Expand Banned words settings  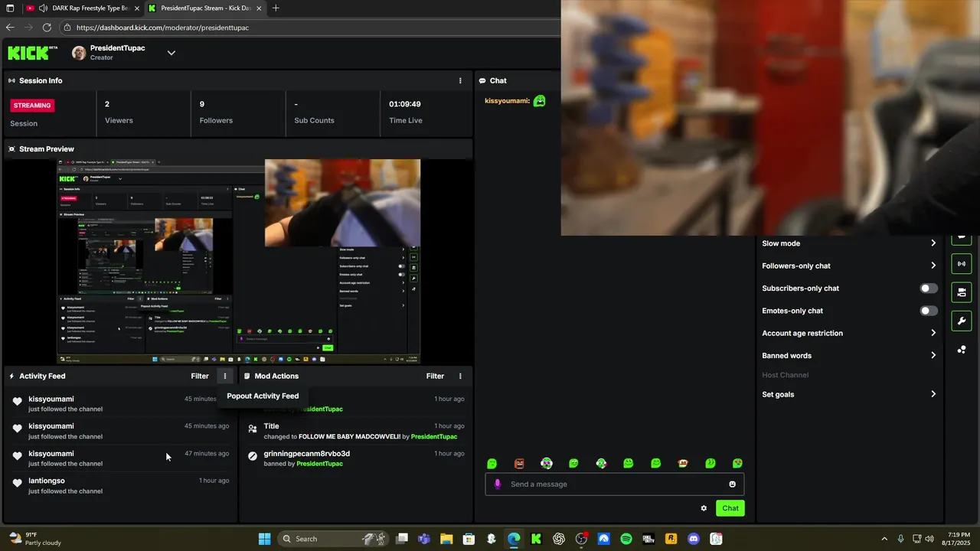point(849,355)
